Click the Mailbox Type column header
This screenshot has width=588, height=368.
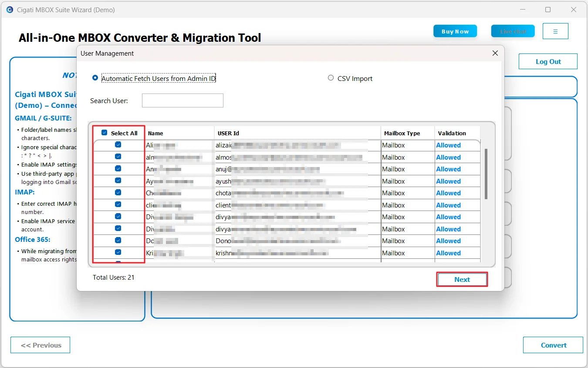408,133
